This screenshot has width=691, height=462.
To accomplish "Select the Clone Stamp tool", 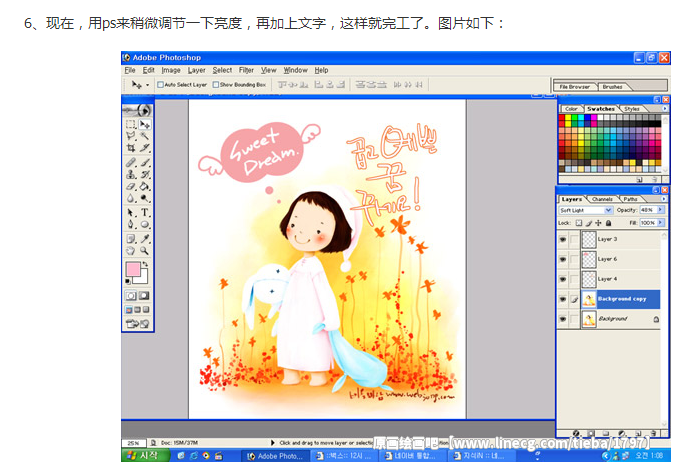I will coord(131,175).
